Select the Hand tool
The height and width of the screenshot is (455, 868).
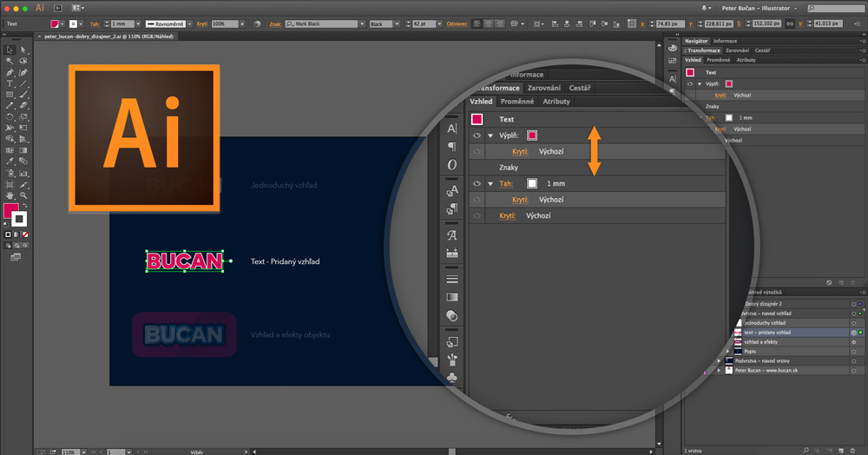tap(10, 195)
